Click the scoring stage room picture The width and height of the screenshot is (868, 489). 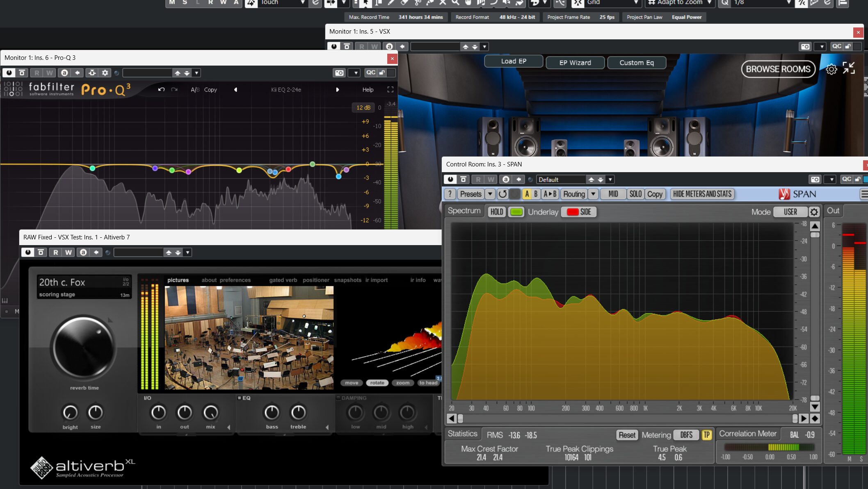(249, 338)
